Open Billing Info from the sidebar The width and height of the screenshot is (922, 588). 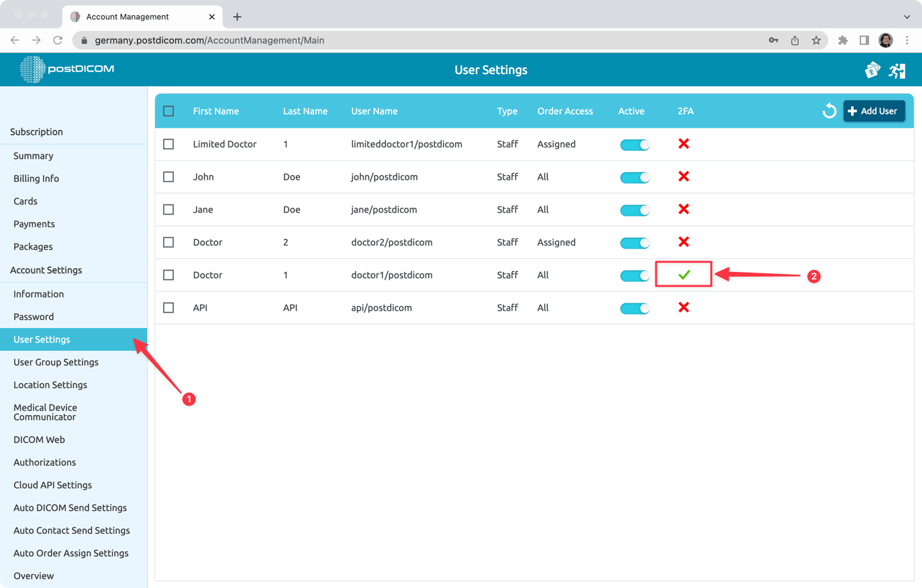(36, 178)
